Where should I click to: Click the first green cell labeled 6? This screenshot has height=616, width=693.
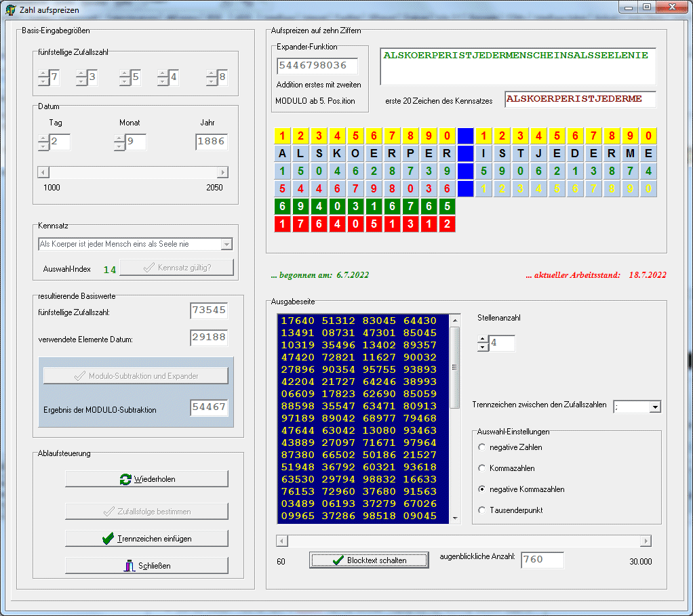click(282, 206)
